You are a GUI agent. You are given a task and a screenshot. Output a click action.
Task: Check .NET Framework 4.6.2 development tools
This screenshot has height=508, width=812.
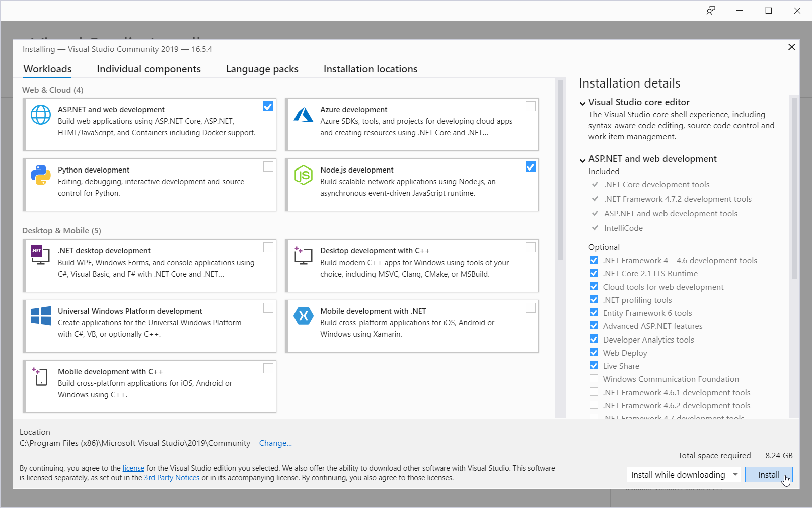(594, 405)
